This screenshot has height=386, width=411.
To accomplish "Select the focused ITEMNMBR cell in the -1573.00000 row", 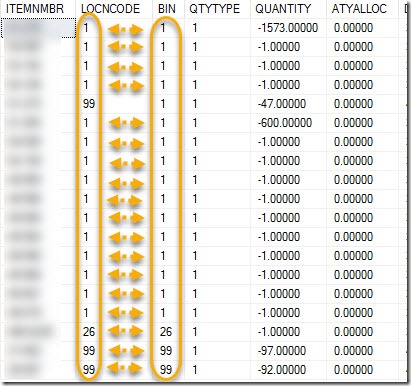I will tap(39, 28).
